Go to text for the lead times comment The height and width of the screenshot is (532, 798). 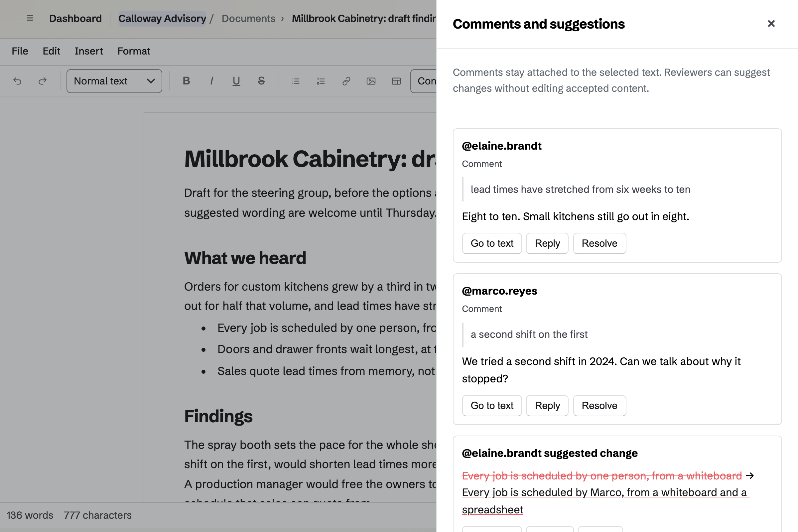(x=492, y=243)
